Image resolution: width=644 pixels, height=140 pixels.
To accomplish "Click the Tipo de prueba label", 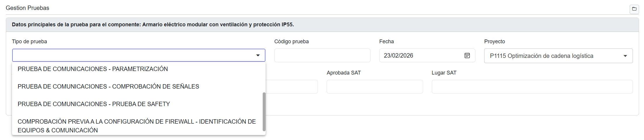I will (29, 42).
